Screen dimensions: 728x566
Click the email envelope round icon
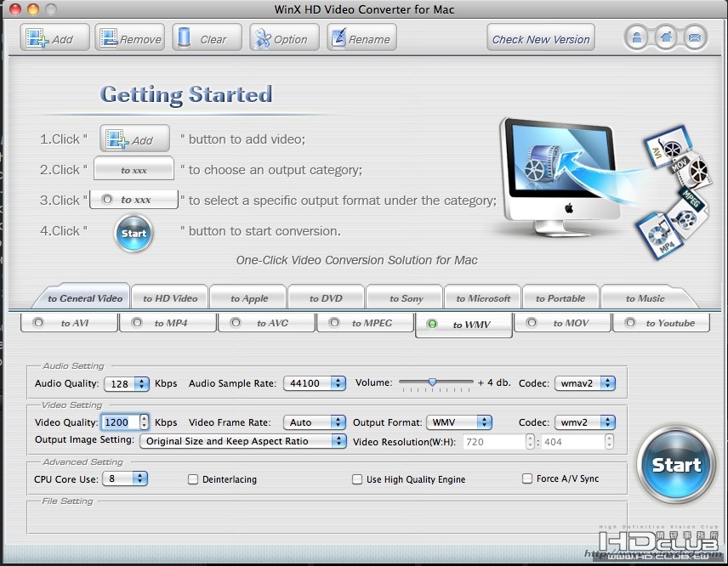(x=695, y=37)
